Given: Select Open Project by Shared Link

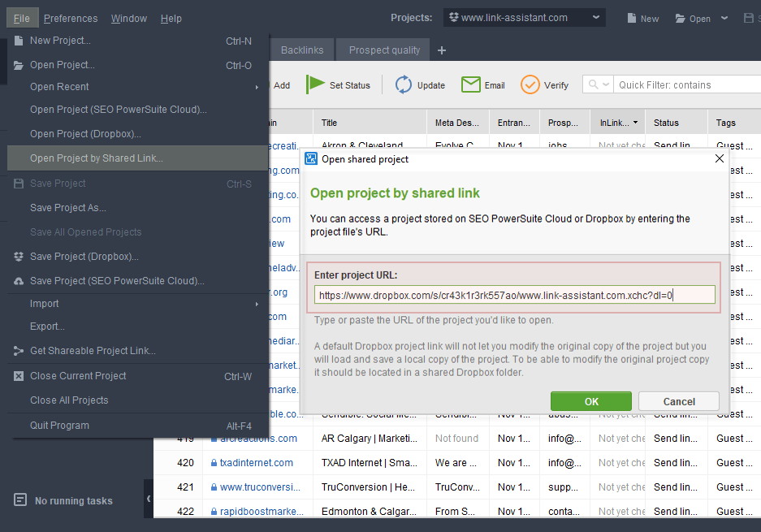Looking at the screenshot, I should [x=138, y=158].
